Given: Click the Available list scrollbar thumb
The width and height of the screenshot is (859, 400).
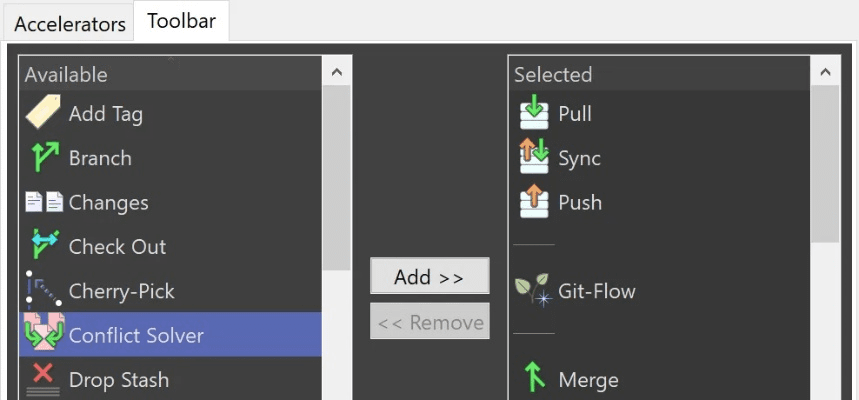Looking at the screenshot, I should click(x=336, y=180).
